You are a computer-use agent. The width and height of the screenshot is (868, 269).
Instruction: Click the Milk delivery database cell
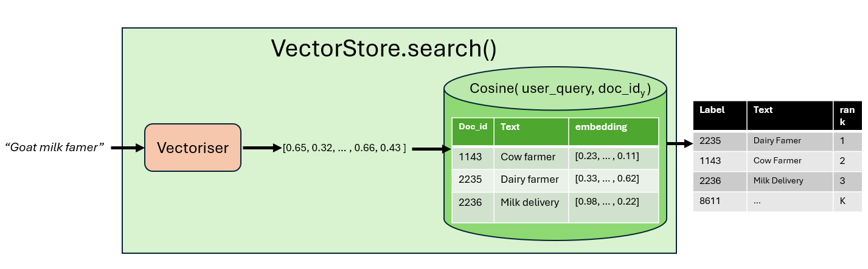click(x=530, y=202)
